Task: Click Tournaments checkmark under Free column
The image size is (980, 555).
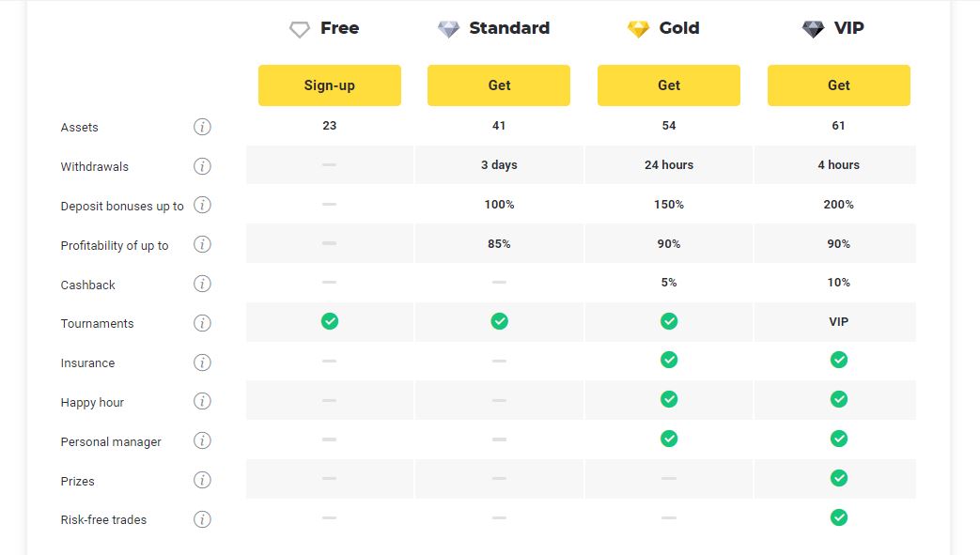Action: 330,321
